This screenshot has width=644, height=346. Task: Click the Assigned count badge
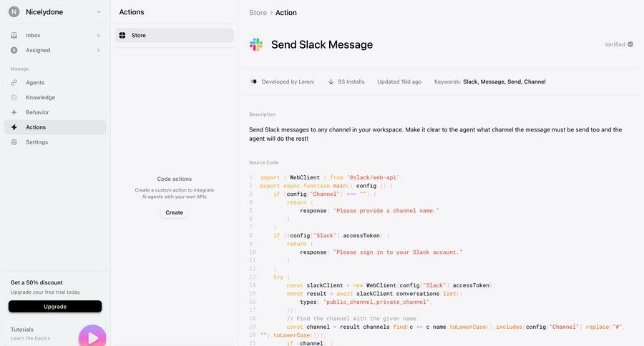point(98,50)
